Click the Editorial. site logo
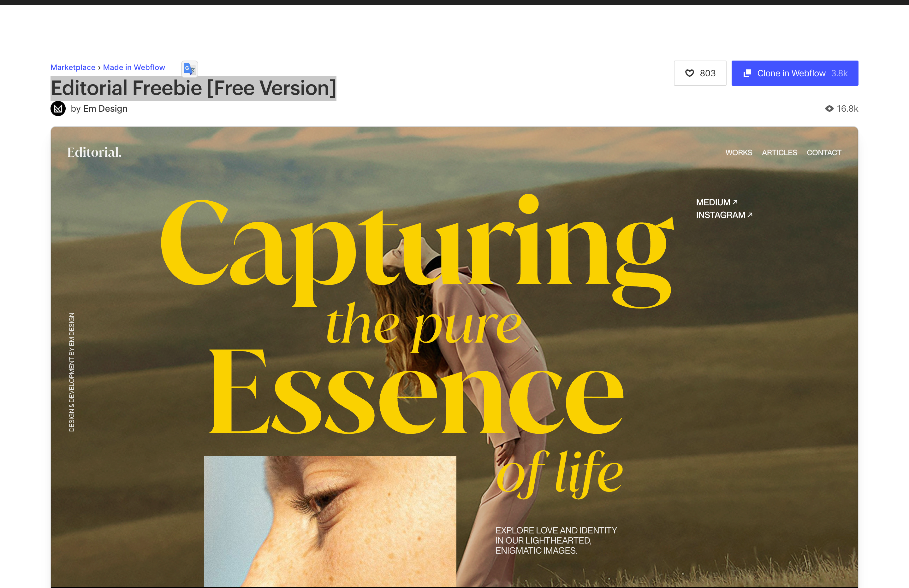 coord(94,152)
